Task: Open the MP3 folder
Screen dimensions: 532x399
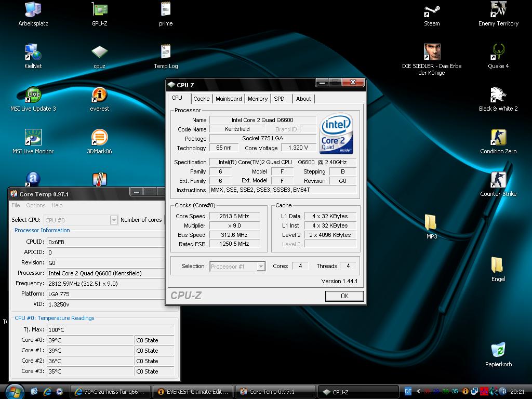Action: click(432, 227)
